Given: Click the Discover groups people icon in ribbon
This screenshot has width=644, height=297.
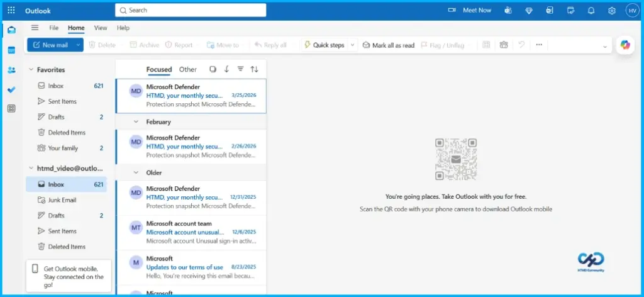Looking at the screenshot, I should tap(504, 45).
